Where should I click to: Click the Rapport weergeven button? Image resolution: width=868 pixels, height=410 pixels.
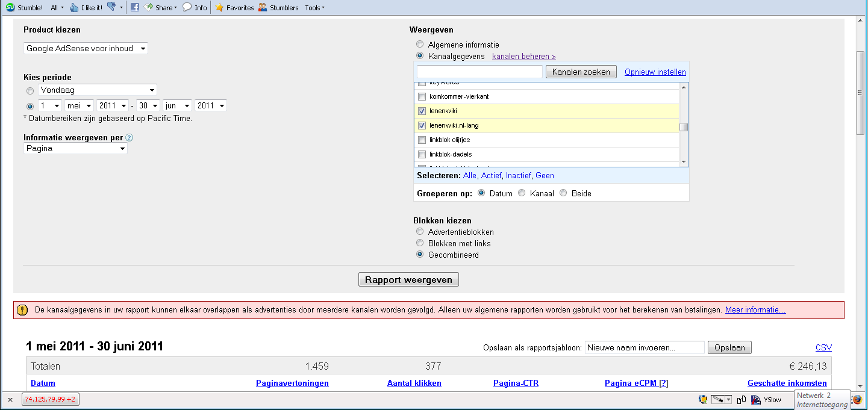[408, 280]
